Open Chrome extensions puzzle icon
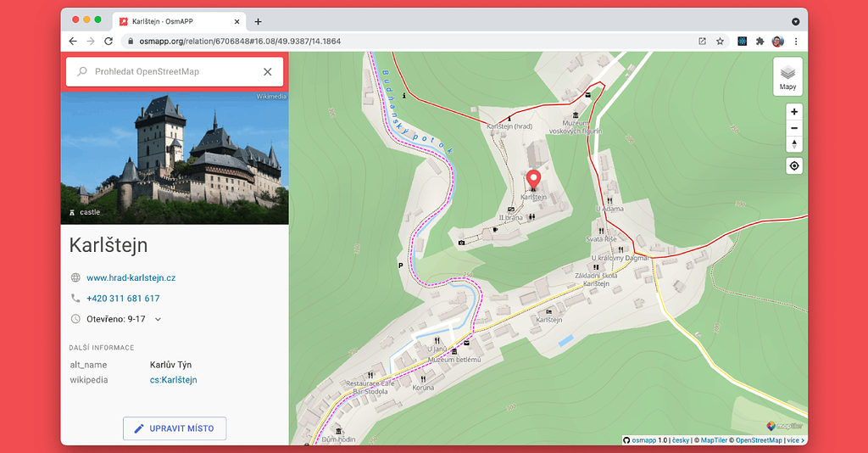Screen dimensions: 868x453 coord(759,41)
